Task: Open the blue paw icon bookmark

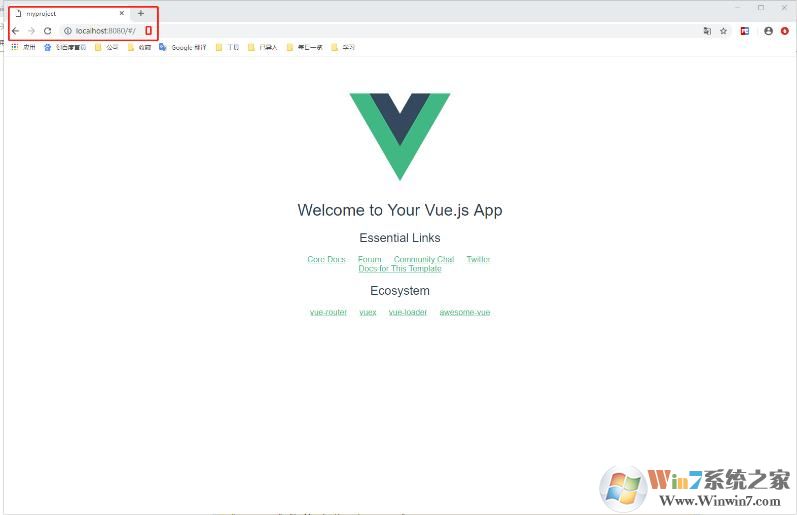Action: 65,47
